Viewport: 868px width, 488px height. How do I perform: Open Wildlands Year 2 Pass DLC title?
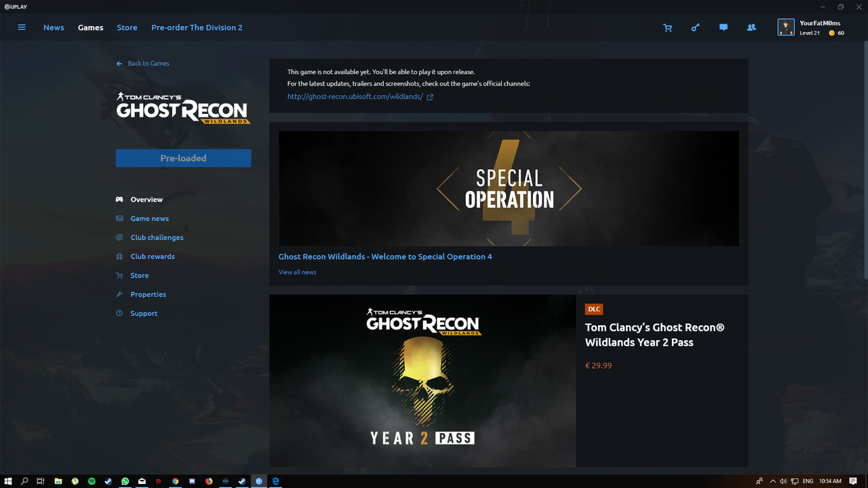pyautogui.click(x=655, y=335)
